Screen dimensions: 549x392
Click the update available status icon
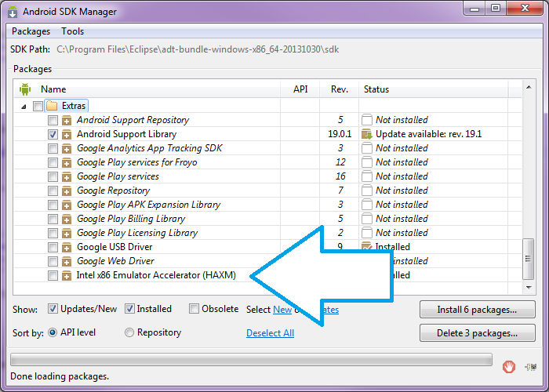[366, 134]
